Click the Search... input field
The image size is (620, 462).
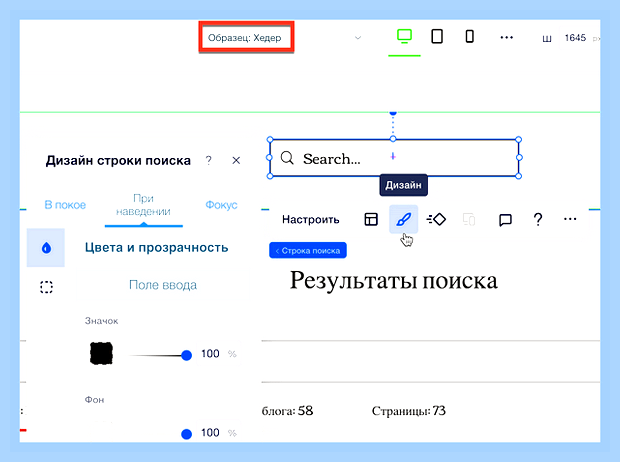pyautogui.click(x=394, y=158)
